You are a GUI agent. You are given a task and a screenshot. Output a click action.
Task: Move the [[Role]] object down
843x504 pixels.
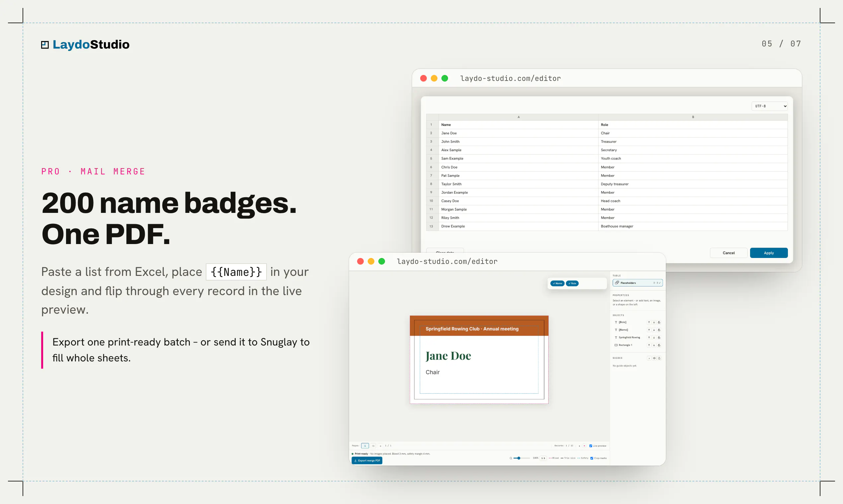pos(654,322)
